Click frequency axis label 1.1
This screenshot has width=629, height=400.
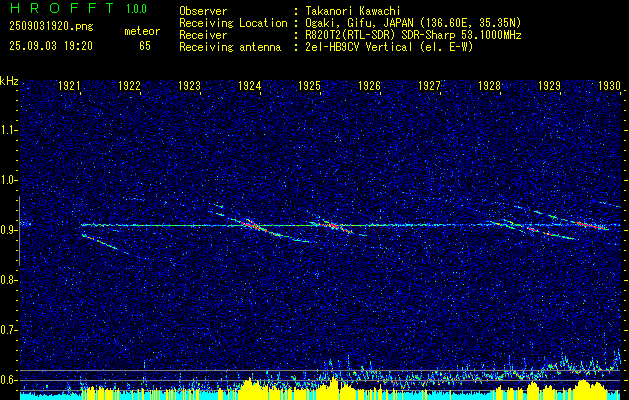[9, 130]
